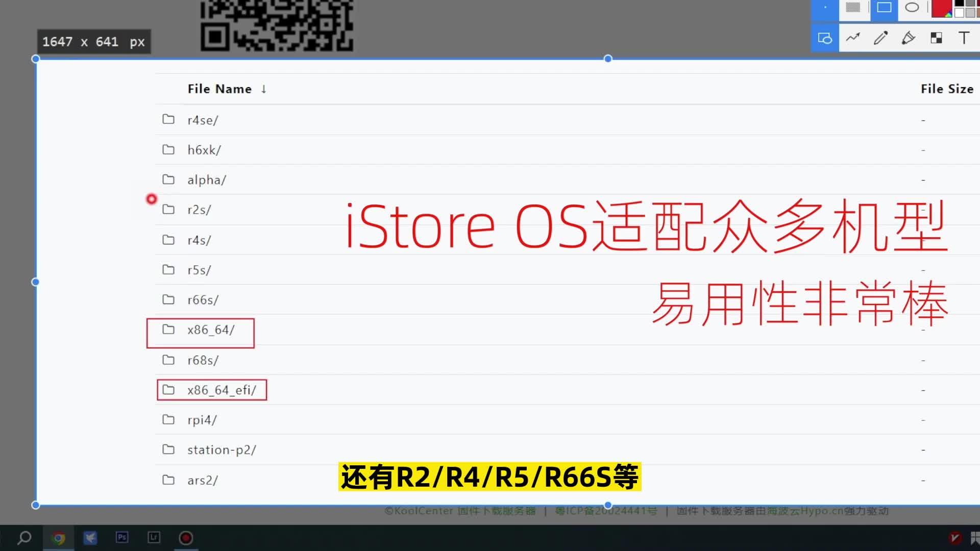This screenshot has width=980, height=551.
Task: Sort the list by File Name header
Action: [x=218, y=89]
